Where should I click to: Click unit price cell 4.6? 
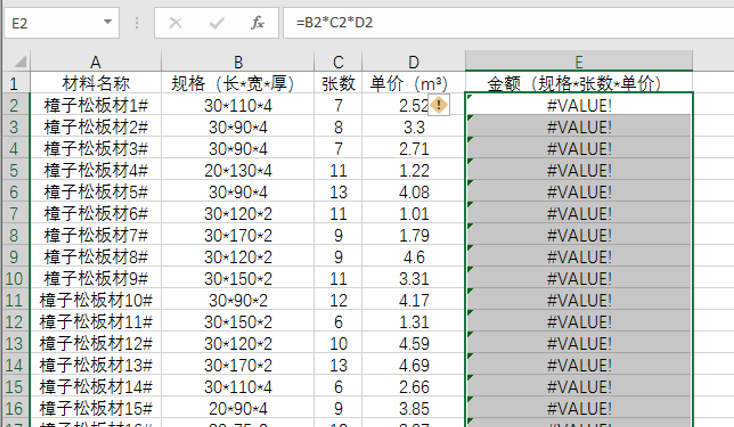(x=413, y=257)
